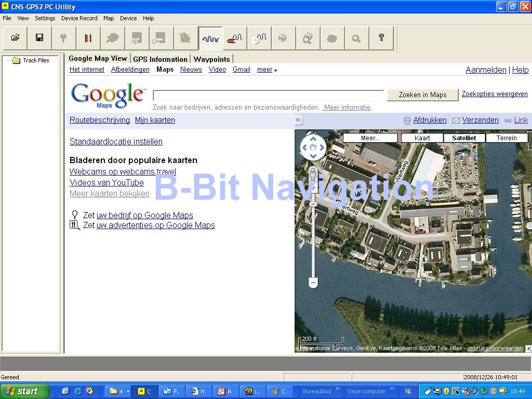532x399 pixels.
Task: Click the Google Maps search input field
Action: [x=268, y=95]
